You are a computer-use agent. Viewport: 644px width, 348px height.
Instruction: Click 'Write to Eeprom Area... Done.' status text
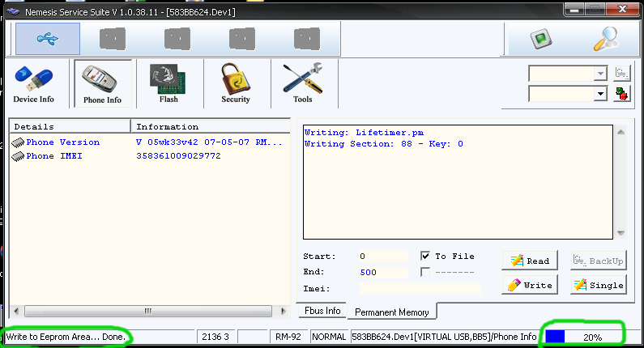[66, 337]
